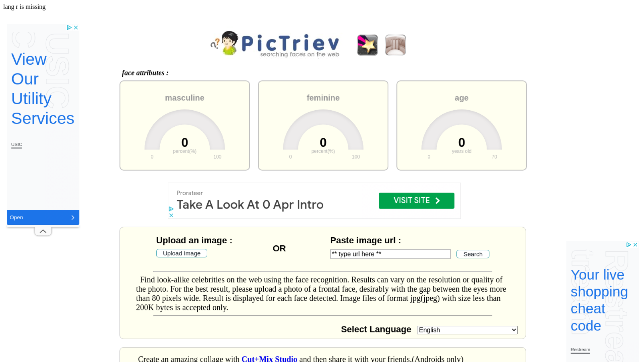Close the Prorateer banner ad via the X icon
The image size is (644, 362).
pyautogui.click(x=171, y=215)
